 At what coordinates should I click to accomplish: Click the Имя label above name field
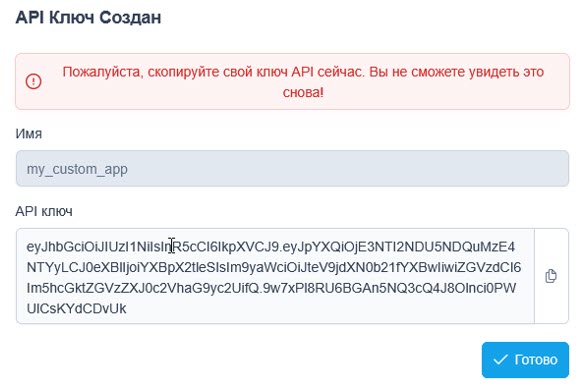point(29,134)
